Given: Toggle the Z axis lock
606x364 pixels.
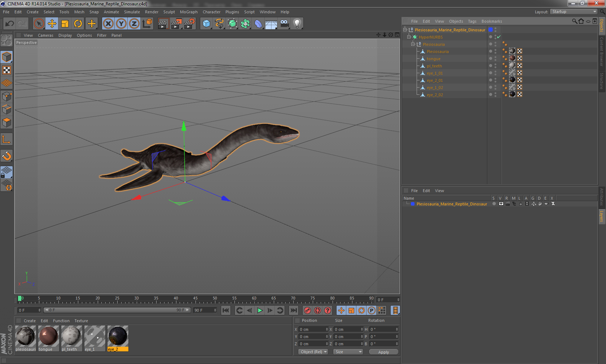Looking at the screenshot, I should (134, 24).
